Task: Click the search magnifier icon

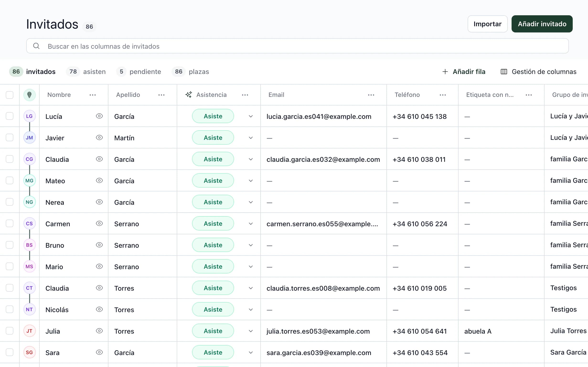Action: pos(36,46)
